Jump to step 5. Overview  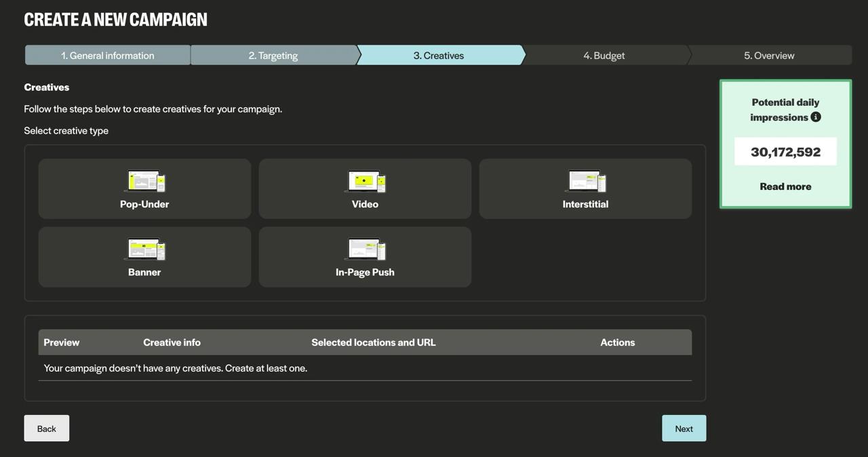pos(769,55)
